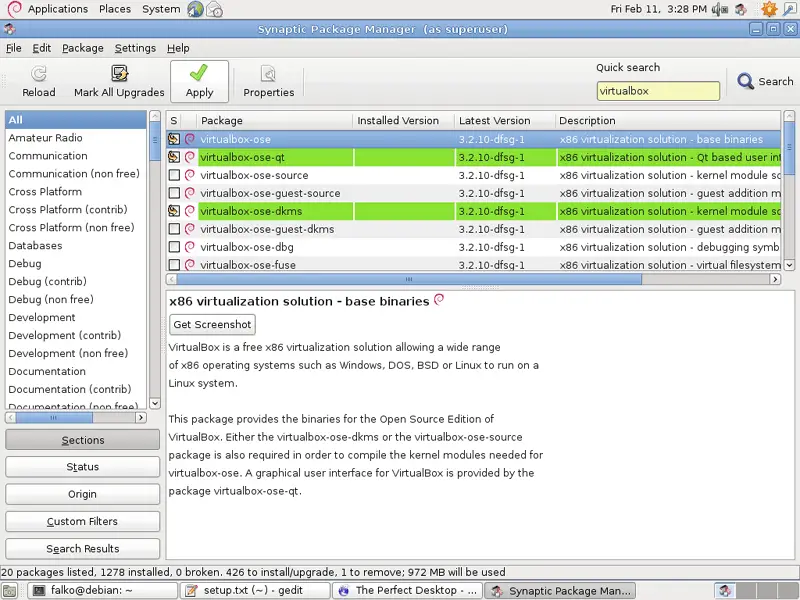This screenshot has height=600, width=800.
Task: Sort by the Installed Version column header
Action: [x=404, y=121]
